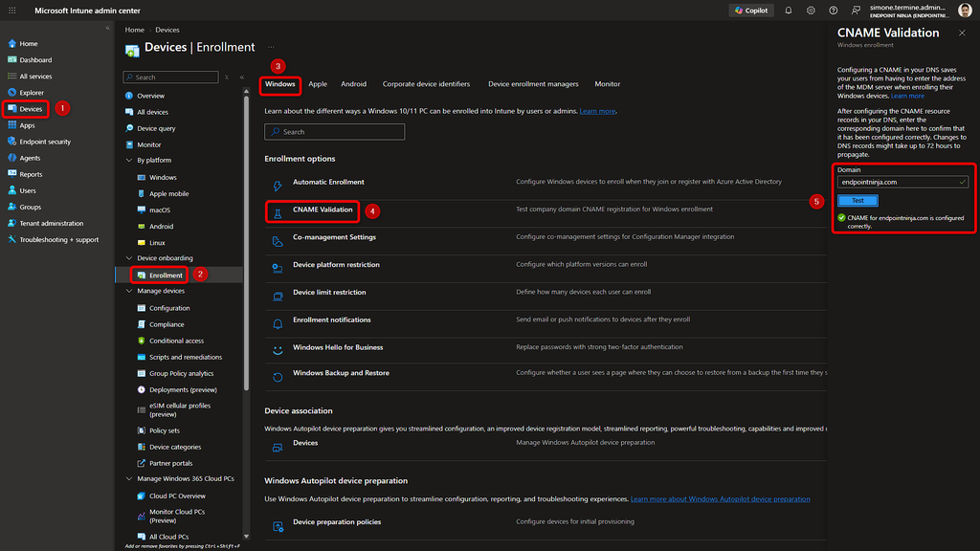Image resolution: width=980 pixels, height=551 pixels.
Task: Focus the Devices menu search box
Action: [170, 77]
